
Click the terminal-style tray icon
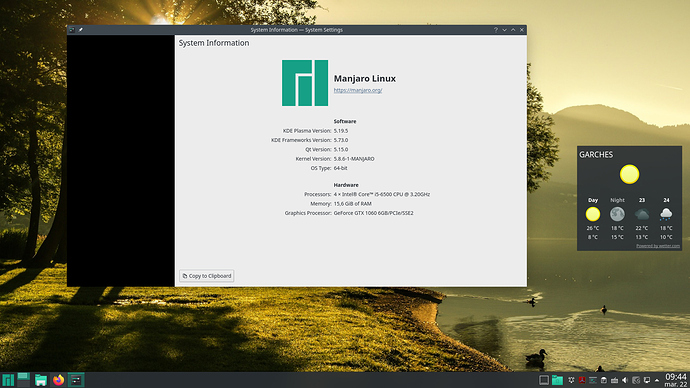[593, 380]
